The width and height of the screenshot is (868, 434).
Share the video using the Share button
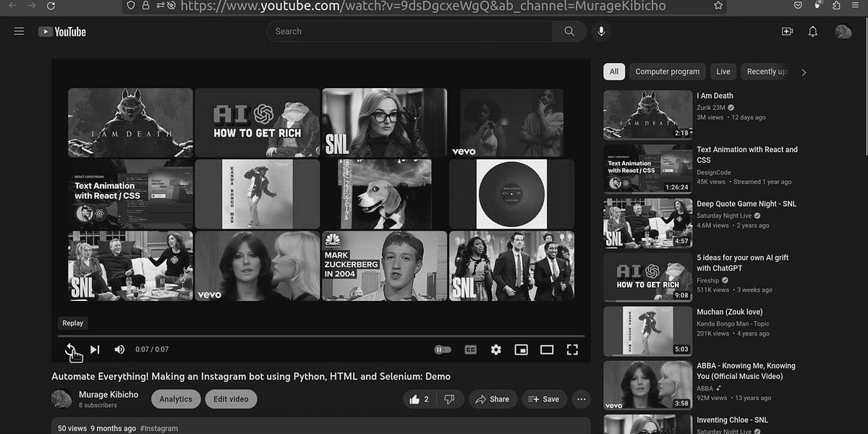[493, 399]
